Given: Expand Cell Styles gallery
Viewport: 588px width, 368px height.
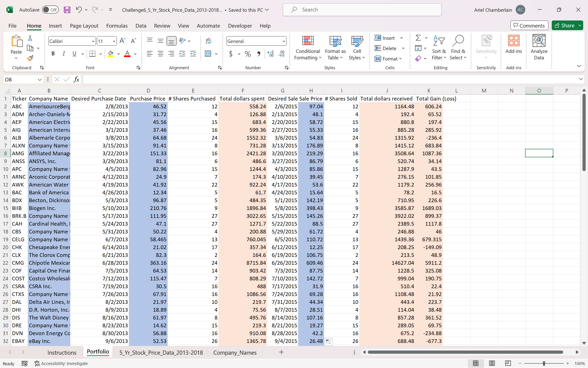Looking at the screenshot, I should [357, 48].
